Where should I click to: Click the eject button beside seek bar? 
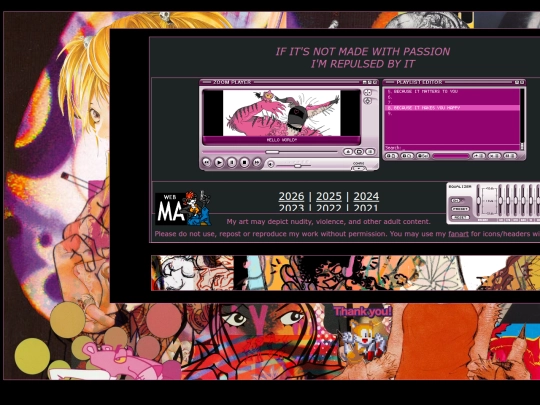pos(348,152)
